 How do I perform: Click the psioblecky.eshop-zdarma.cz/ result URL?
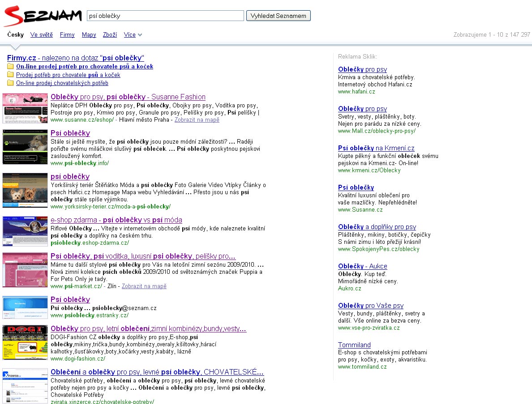pos(90,242)
